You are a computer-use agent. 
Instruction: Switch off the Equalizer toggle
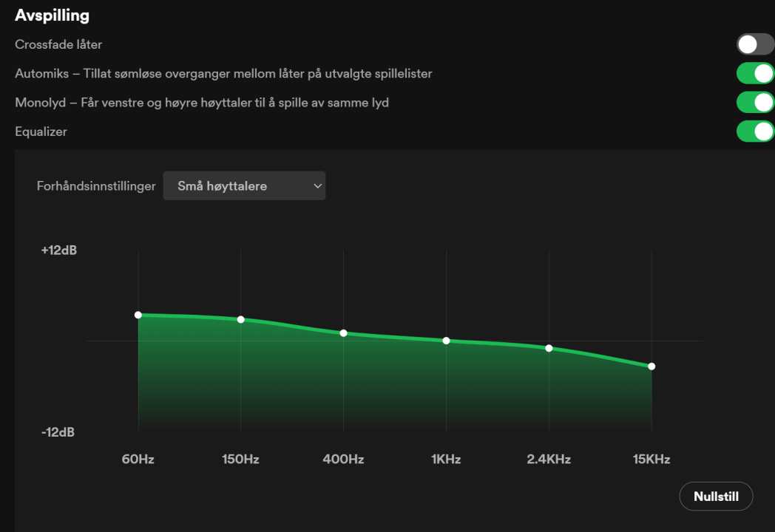click(x=755, y=132)
